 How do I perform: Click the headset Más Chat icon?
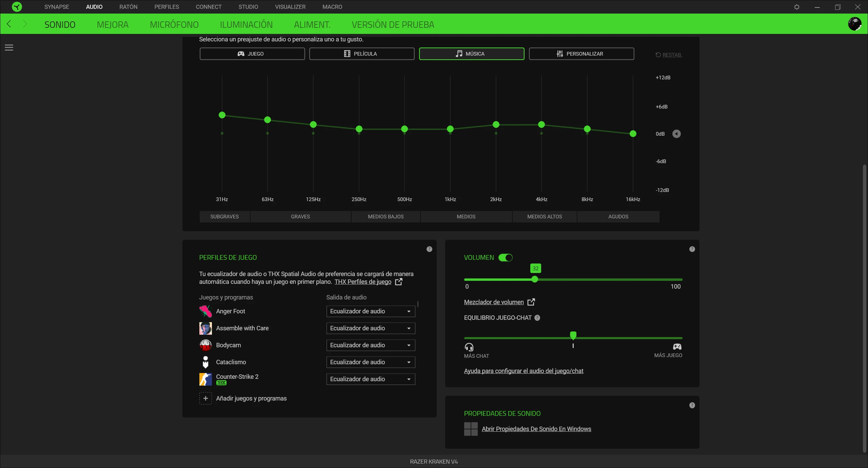[469, 347]
